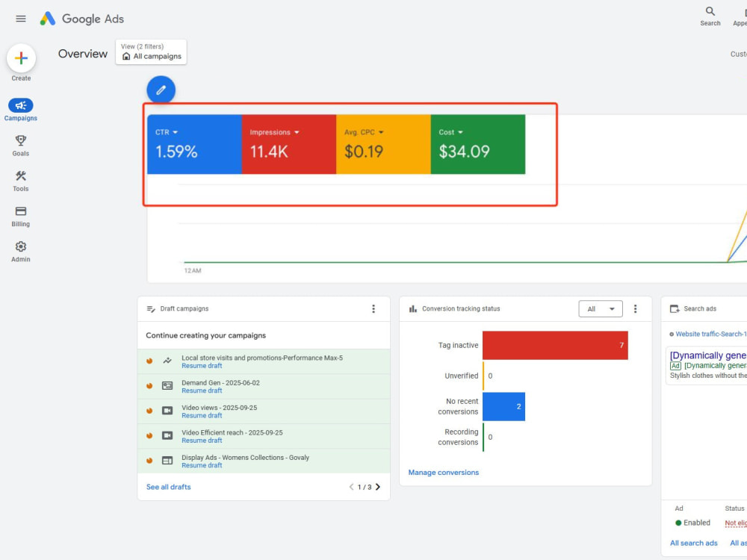
Task: Resume draft for Demand Gen - 2025-06-02
Action: click(202, 391)
